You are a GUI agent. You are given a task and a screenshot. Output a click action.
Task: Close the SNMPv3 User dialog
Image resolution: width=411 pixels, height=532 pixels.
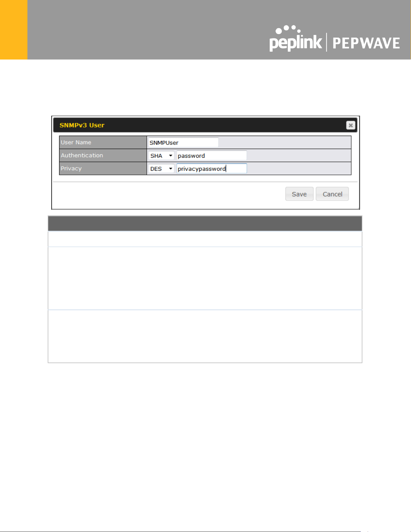click(x=351, y=125)
